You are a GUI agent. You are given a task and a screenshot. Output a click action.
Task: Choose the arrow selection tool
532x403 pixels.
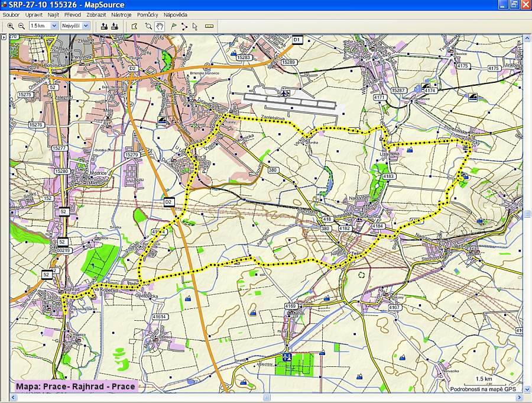pyautogui.click(x=195, y=26)
